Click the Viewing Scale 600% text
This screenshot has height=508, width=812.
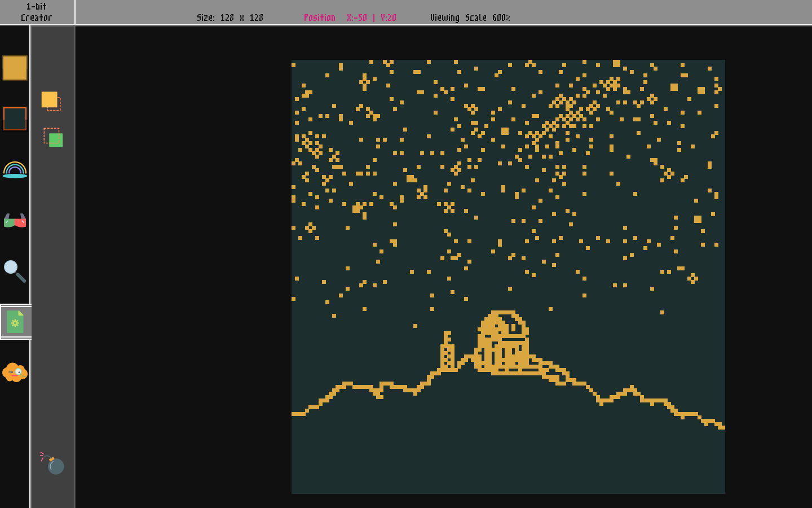point(470,17)
